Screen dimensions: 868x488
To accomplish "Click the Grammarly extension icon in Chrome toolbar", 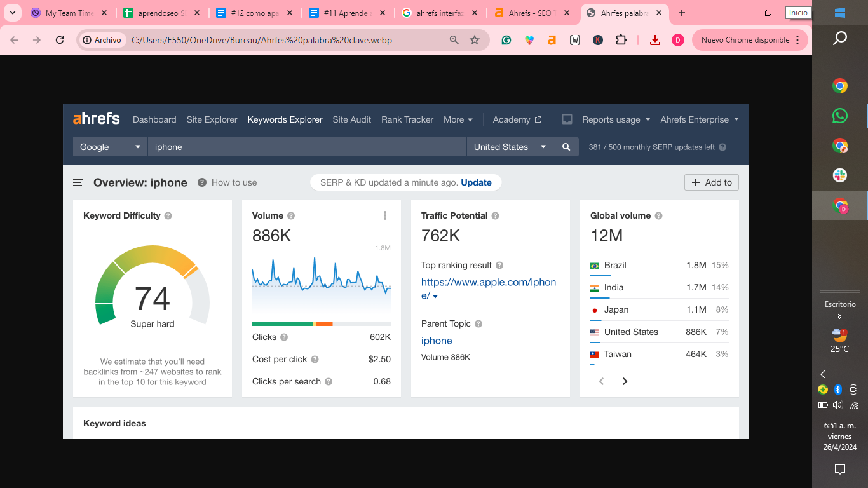I will tap(506, 40).
